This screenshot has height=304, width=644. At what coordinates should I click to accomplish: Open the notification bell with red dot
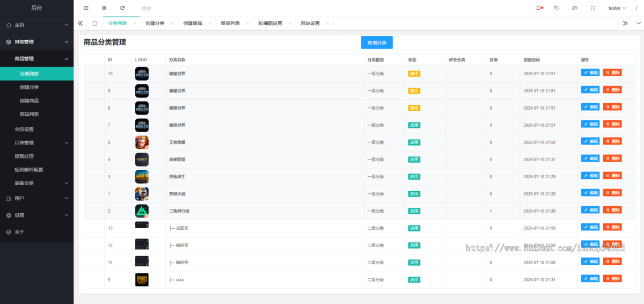(539, 8)
